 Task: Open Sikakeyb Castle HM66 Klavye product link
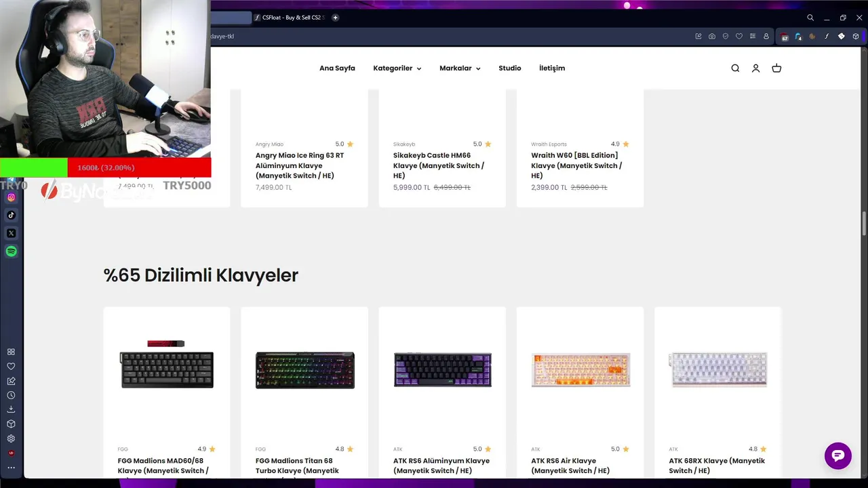click(439, 165)
